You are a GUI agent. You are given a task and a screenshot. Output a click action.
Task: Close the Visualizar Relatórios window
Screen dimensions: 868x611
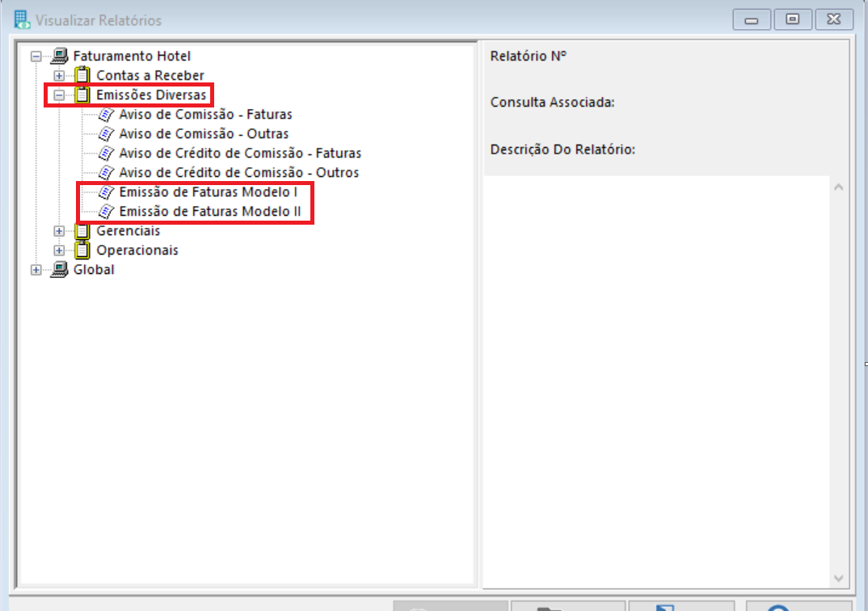(x=834, y=20)
